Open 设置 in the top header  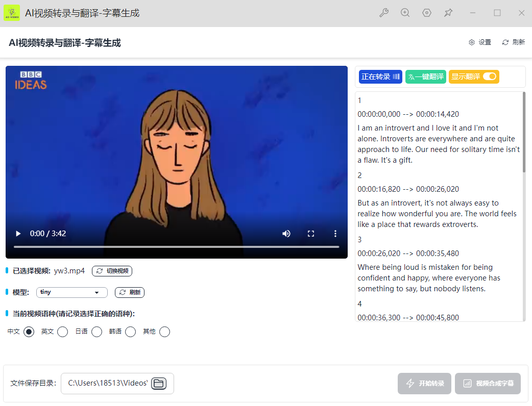(x=480, y=42)
